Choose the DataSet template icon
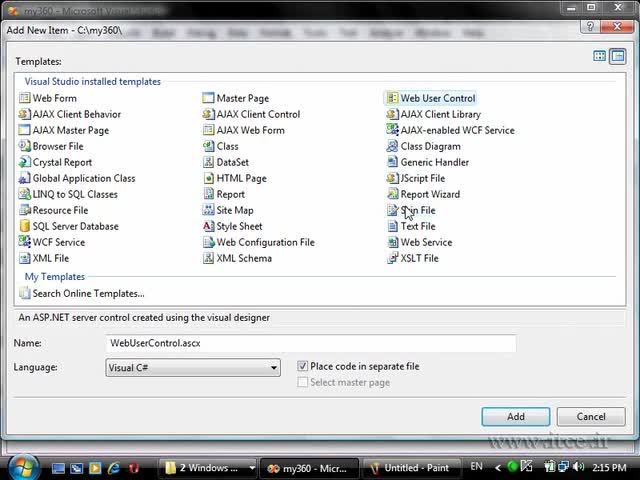 point(208,162)
